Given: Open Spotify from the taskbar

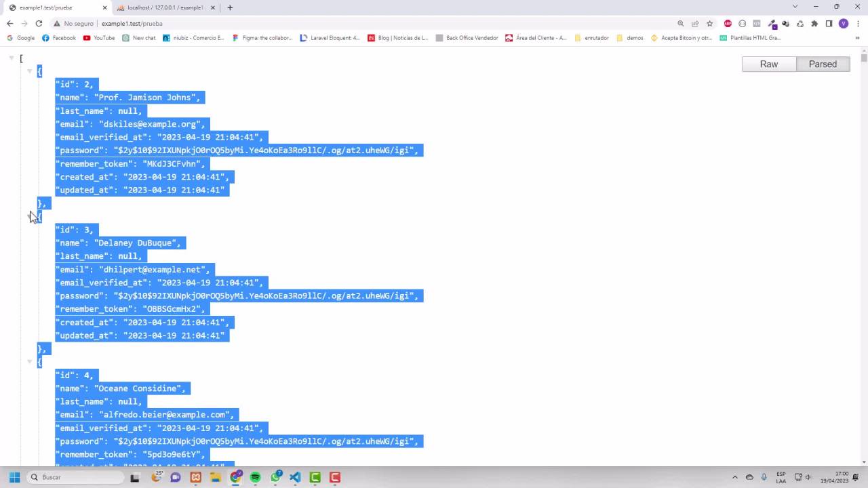Looking at the screenshot, I should 255,477.
